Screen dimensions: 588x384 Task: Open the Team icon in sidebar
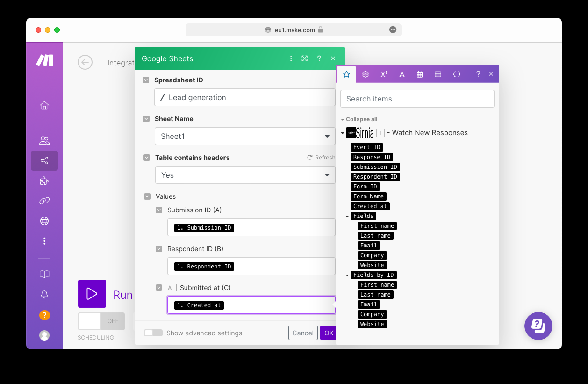click(44, 140)
